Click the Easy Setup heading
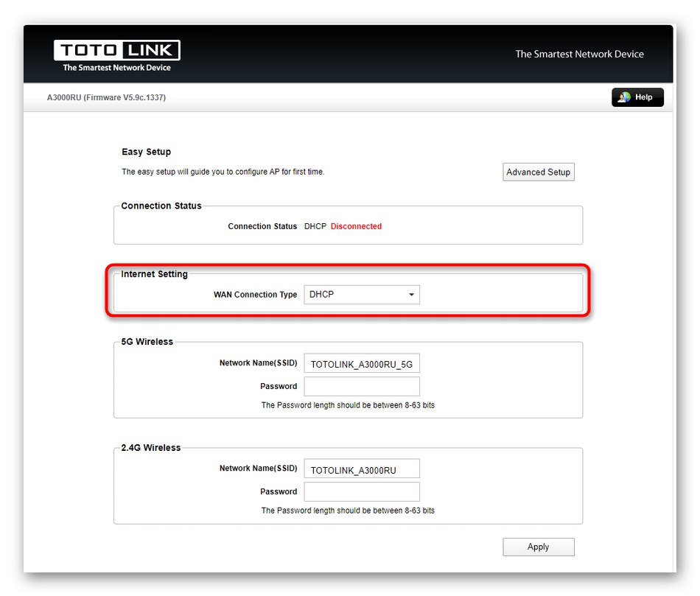Viewport: 700px width, 596px height. [146, 152]
